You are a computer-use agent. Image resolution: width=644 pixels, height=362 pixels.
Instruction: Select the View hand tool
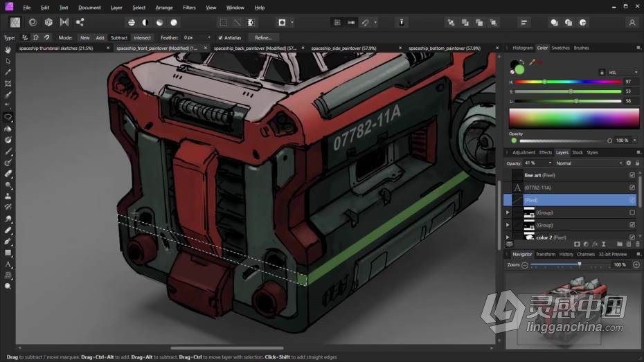point(8,50)
